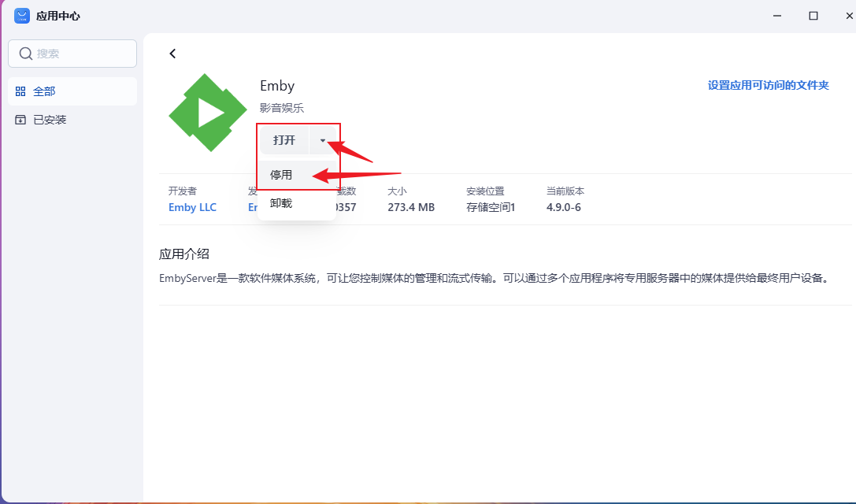Image resolution: width=856 pixels, height=504 pixels.
Task: Click the 大小 label
Action: [x=397, y=191]
